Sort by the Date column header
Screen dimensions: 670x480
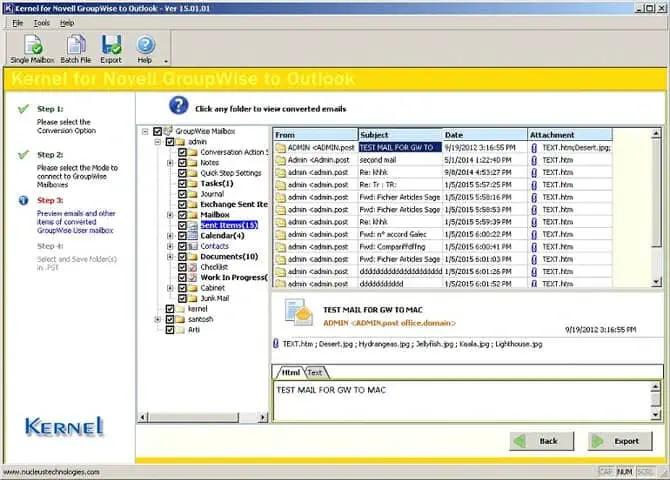click(x=485, y=135)
